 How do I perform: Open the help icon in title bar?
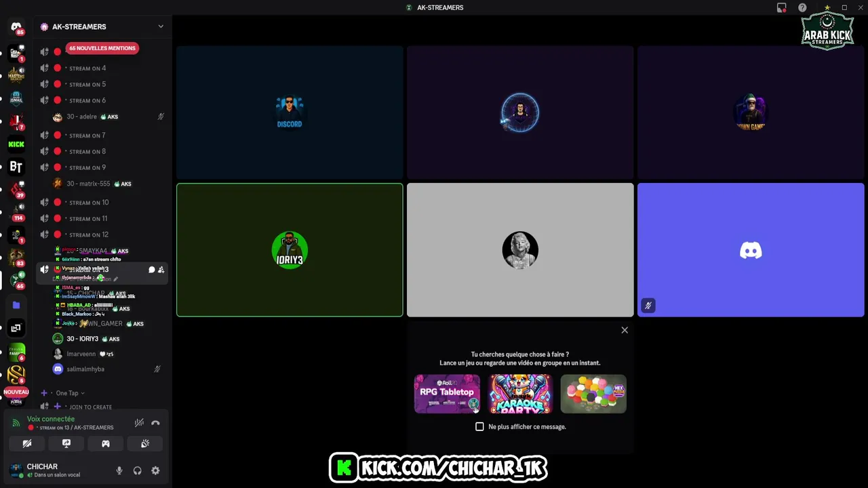(802, 7)
